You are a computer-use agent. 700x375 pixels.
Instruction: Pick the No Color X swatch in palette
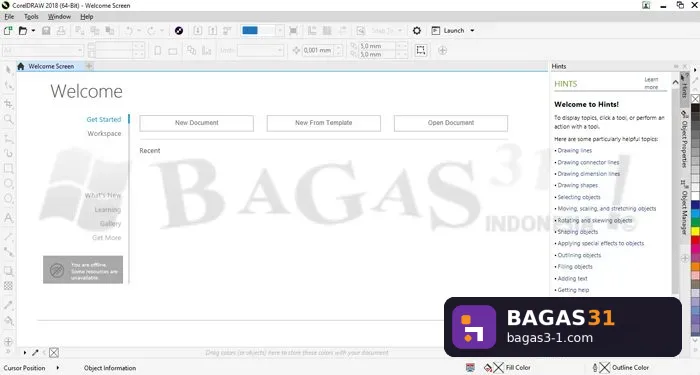695,99
